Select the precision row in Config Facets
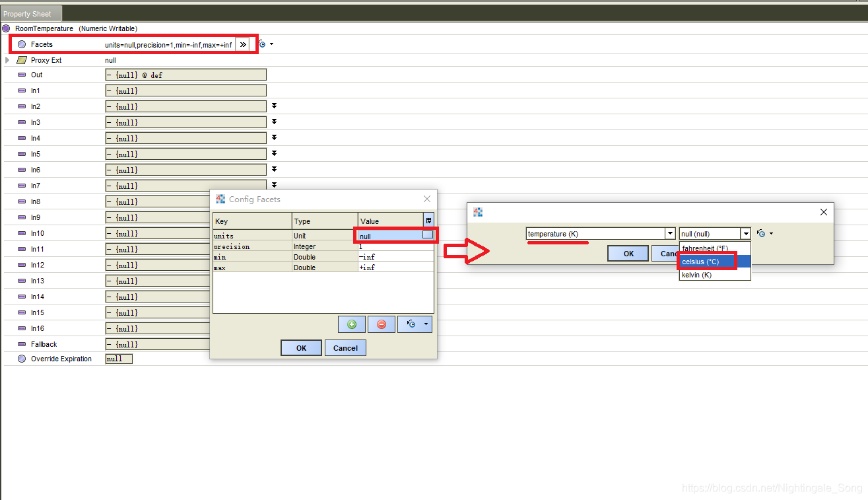Viewport: 868px width, 500px height. (323, 246)
